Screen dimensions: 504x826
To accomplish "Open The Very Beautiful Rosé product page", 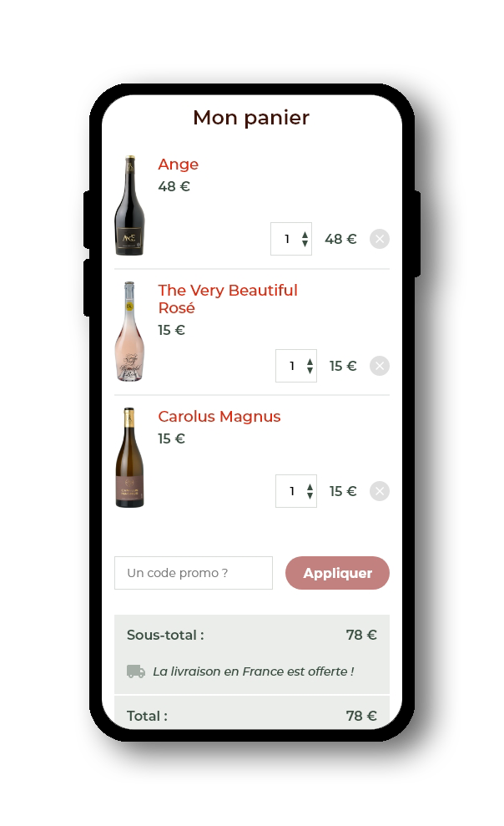I will [227, 299].
